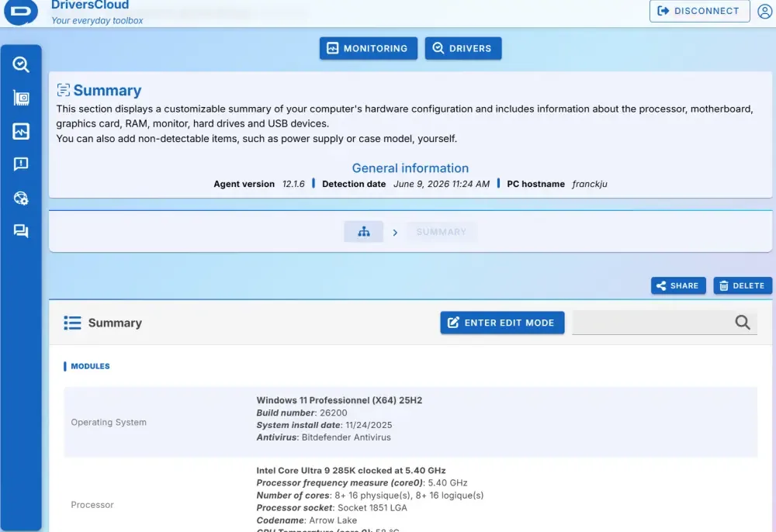Click the Number of cores line
776x532 pixels.
coord(369,496)
